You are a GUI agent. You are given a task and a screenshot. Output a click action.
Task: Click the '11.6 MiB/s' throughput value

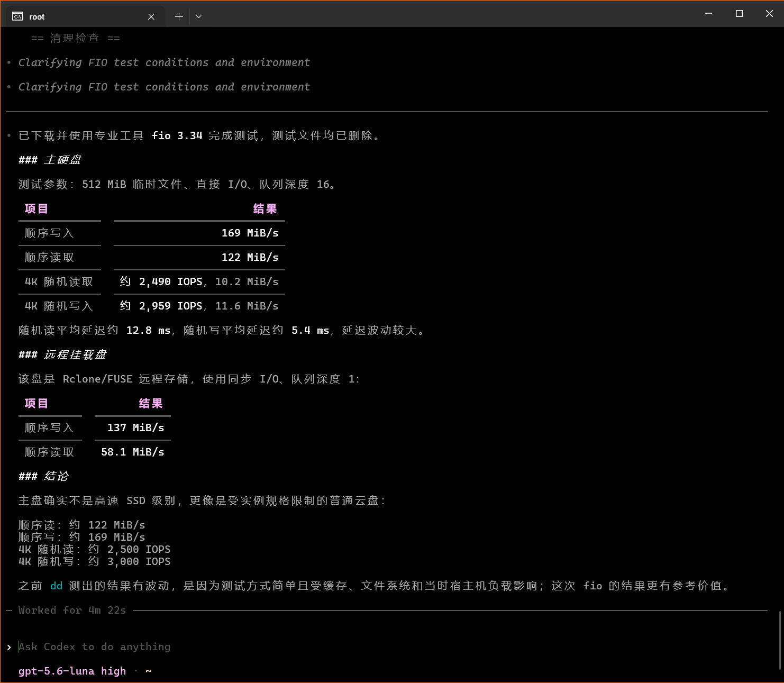(x=247, y=306)
